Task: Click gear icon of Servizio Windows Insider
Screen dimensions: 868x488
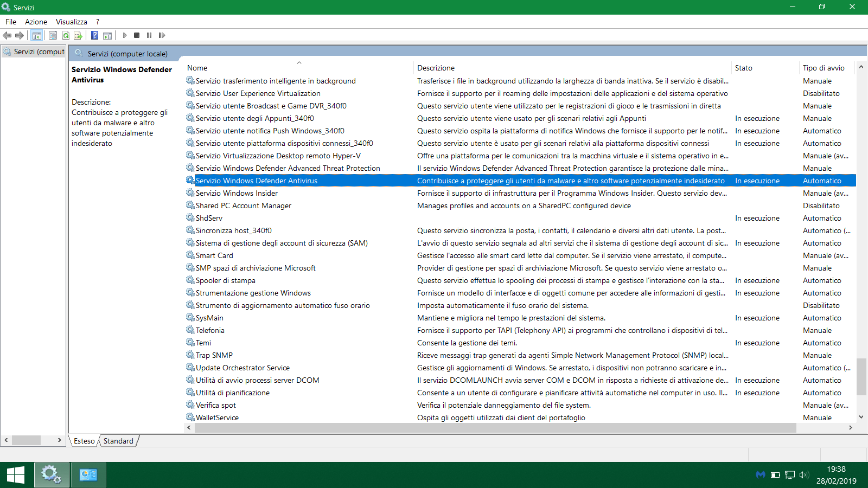Action: tap(190, 193)
